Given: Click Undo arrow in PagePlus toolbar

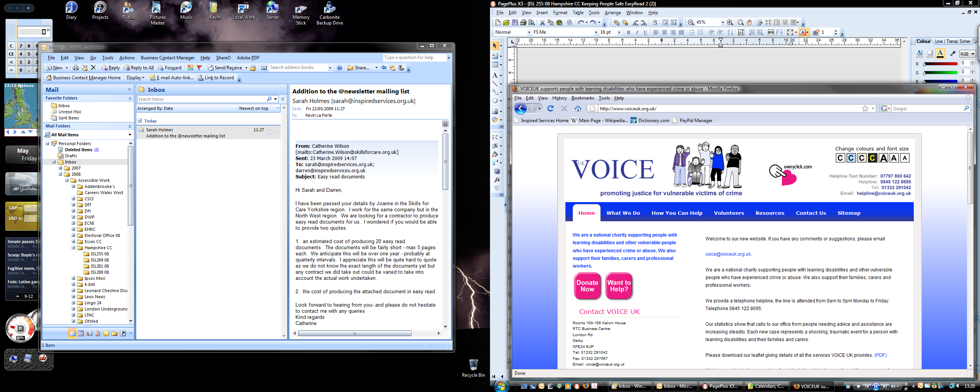Looking at the screenshot, I should pyautogui.click(x=581, y=23).
